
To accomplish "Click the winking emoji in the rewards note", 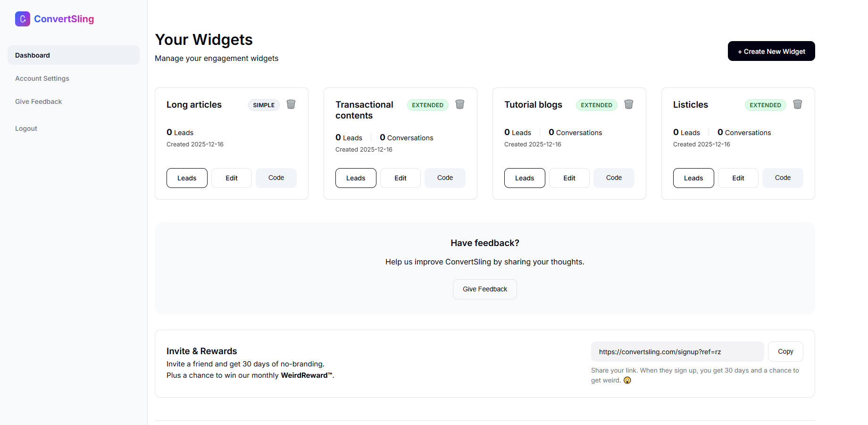I will point(627,380).
